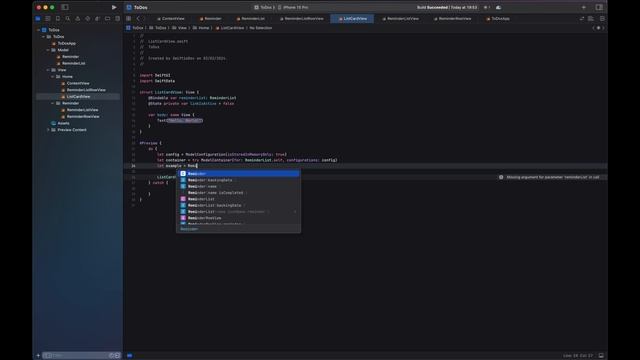This screenshot has width=640, height=360.
Task: Click the Home breadcrumb in the jump bar
Action: pyautogui.click(x=201, y=28)
